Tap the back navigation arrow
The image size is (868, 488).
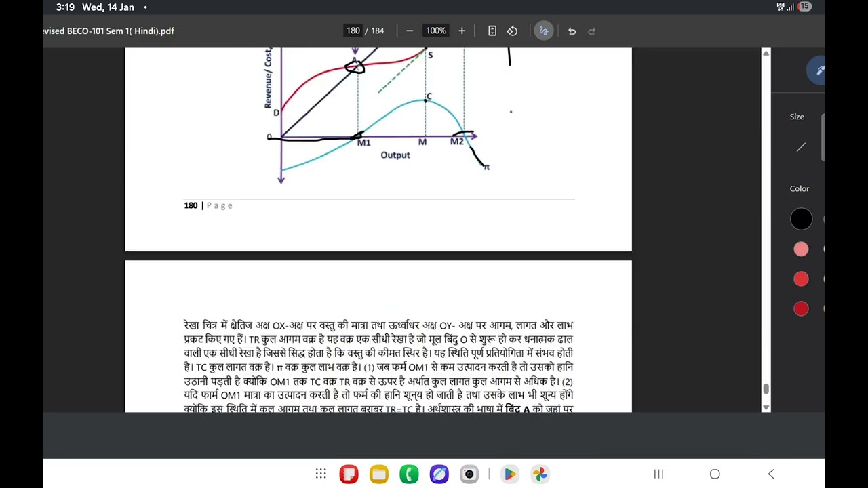[771, 474]
